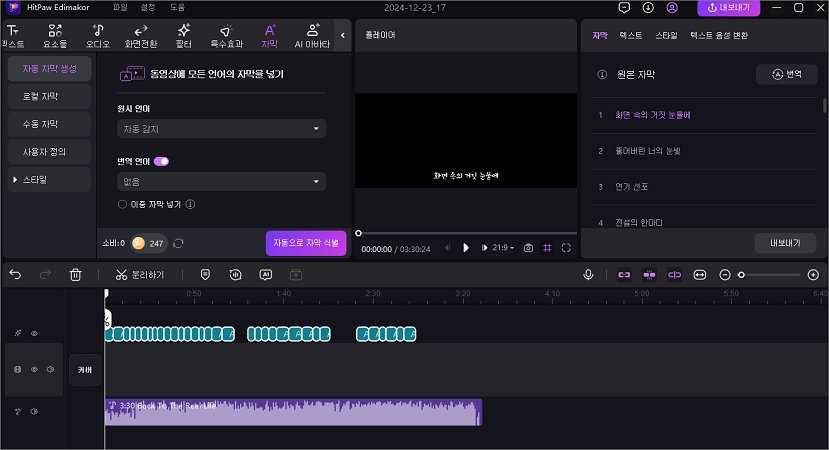The image size is (829, 450).
Task: Click the info icon beside 원문 자막
Action: [602, 75]
